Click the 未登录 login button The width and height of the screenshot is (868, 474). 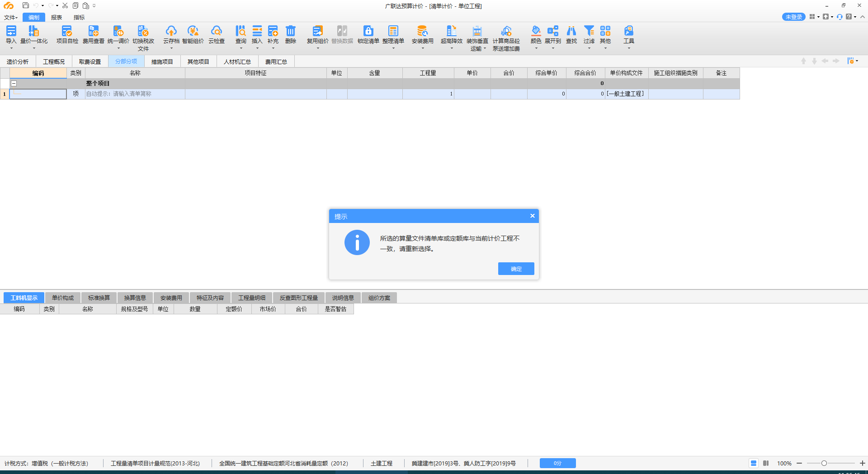794,17
